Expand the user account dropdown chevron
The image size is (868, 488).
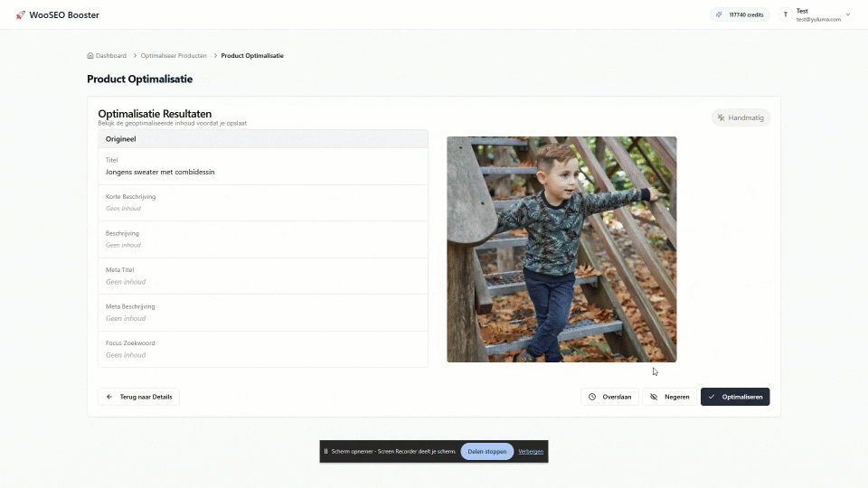click(x=848, y=15)
